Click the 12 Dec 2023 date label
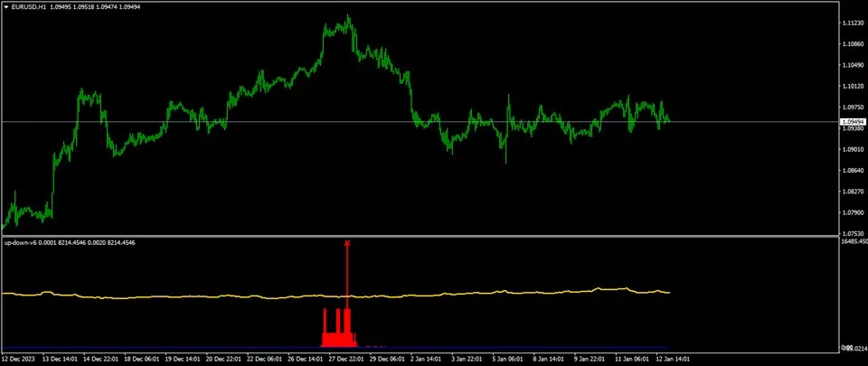The width and height of the screenshot is (868, 366). click(x=17, y=359)
